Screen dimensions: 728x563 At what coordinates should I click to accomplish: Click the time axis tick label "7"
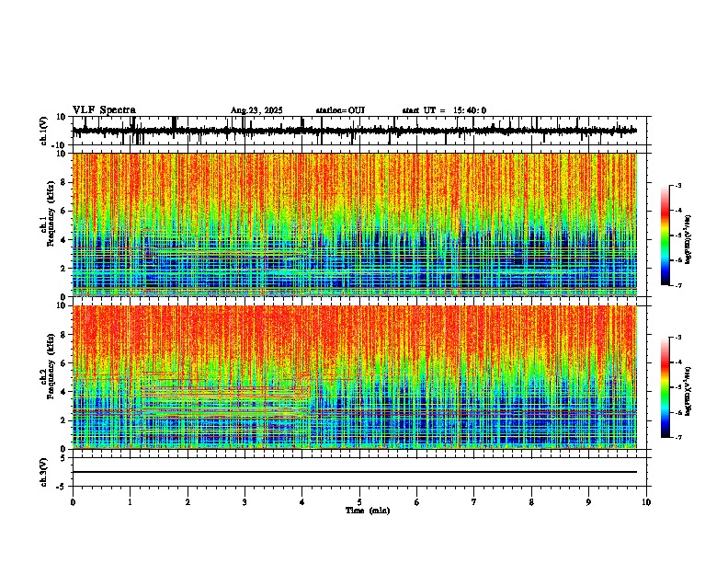click(474, 502)
